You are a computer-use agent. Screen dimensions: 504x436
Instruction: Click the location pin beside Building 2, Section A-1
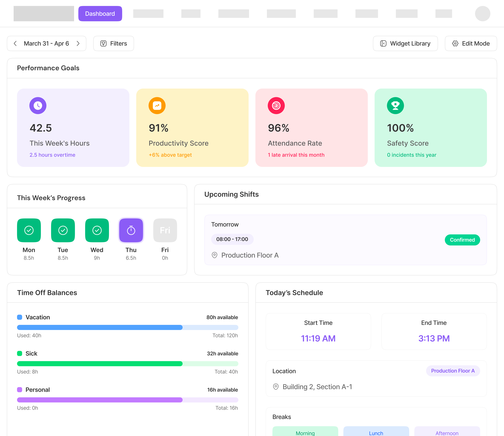[x=276, y=387]
